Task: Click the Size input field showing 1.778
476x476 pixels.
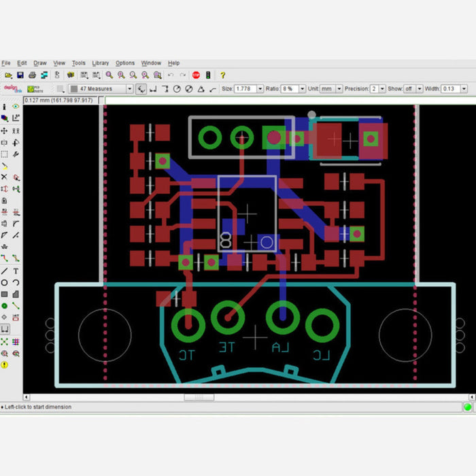Action: [x=249, y=89]
